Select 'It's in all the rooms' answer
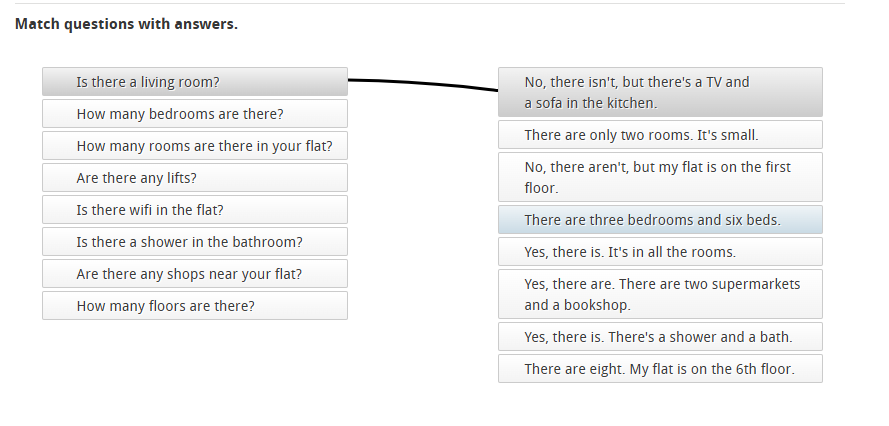The image size is (889, 426). [660, 252]
